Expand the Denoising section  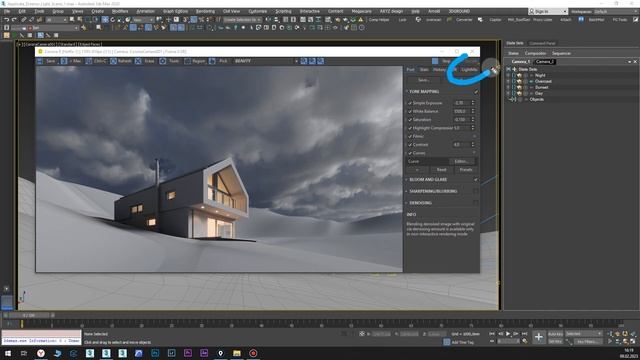407,203
